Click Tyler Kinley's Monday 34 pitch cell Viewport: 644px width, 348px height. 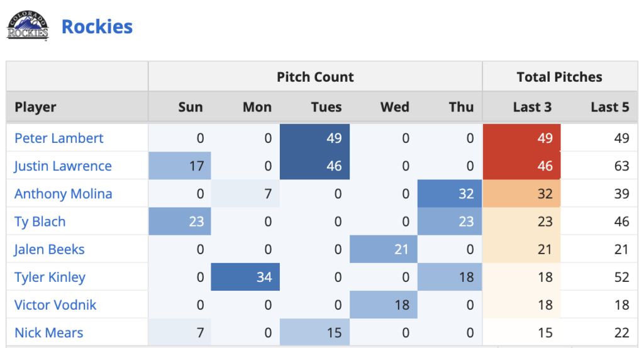pyautogui.click(x=245, y=277)
